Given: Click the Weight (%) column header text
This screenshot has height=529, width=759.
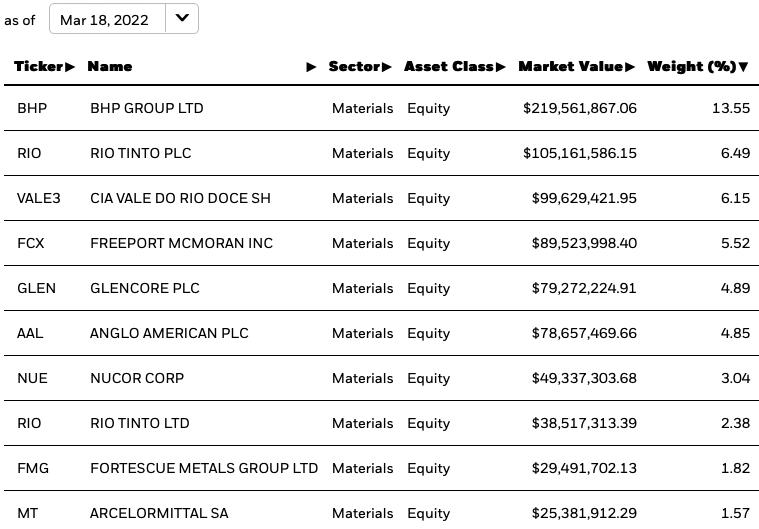Looking at the screenshot, I should [x=692, y=66].
